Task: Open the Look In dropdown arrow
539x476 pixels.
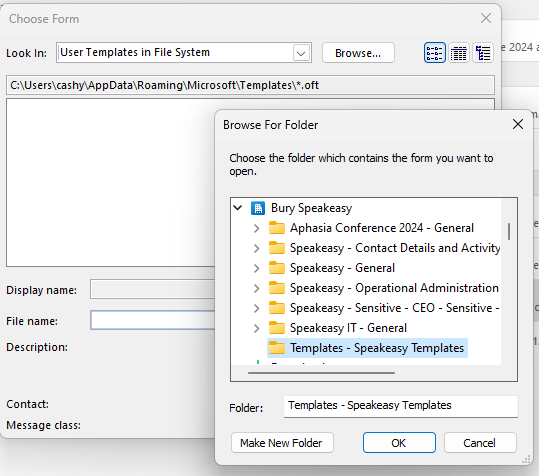Action: tap(301, 53)
